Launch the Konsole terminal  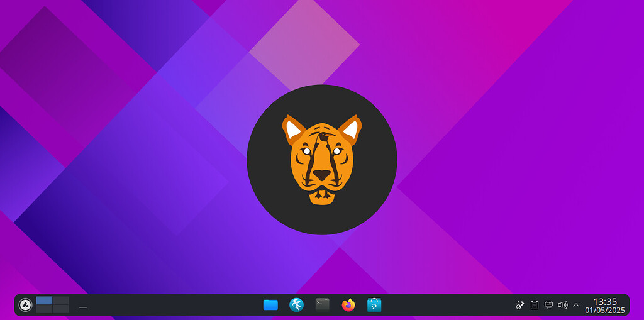(x=323, y=305)
